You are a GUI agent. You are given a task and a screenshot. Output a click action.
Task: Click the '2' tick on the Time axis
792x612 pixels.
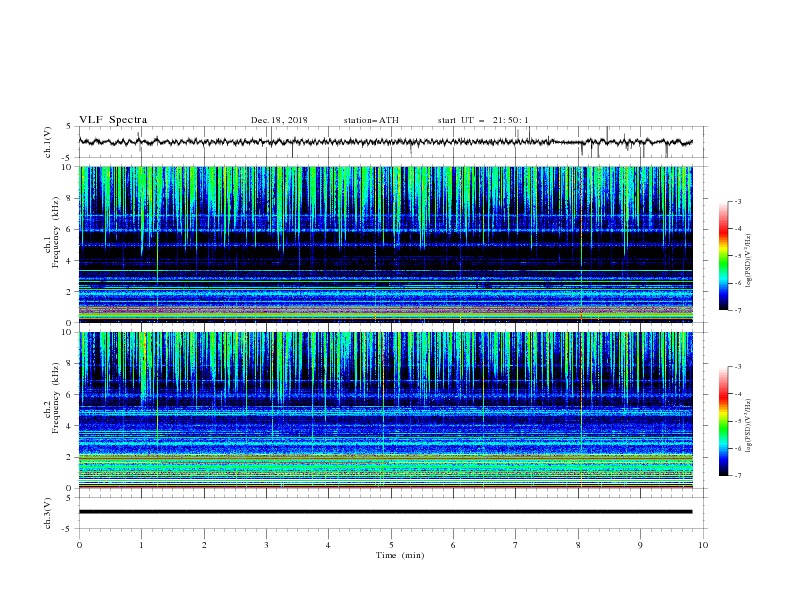[204, 545]
